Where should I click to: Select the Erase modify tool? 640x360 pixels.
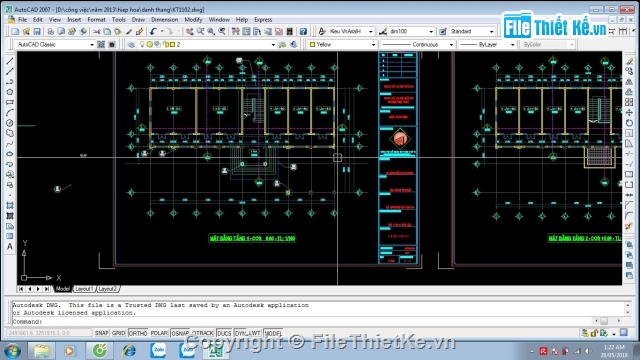point(629,61)
